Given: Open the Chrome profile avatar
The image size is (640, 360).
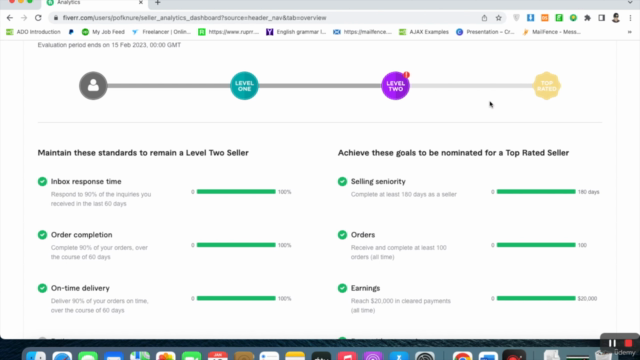Looking at the screenshot, I should (616, 18).
